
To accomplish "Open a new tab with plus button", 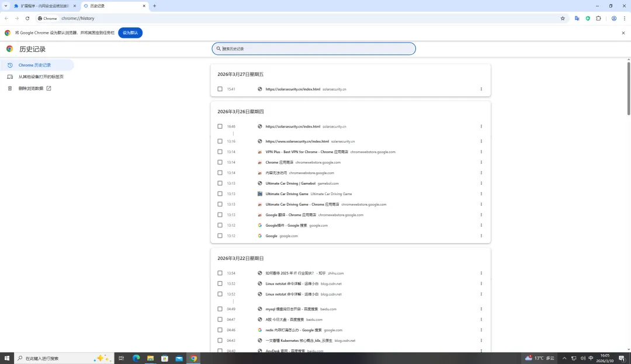I will coord(154,6).
